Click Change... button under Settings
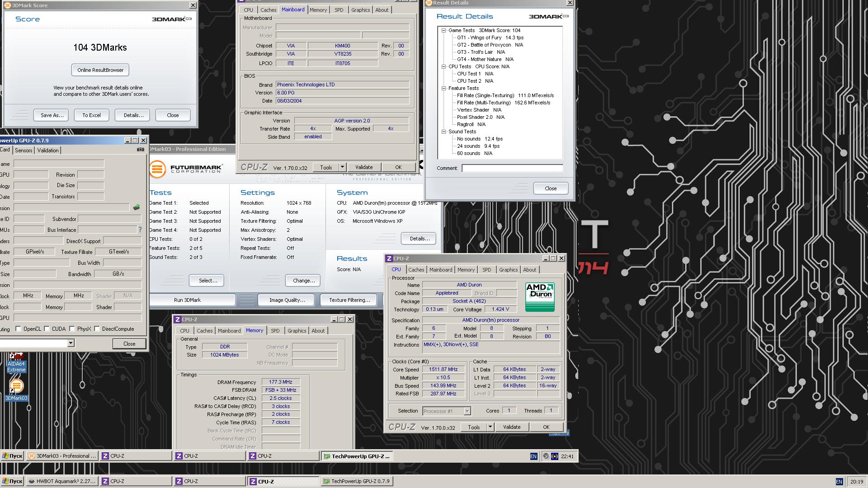868x488 pixels. click(x=303, y=281)
